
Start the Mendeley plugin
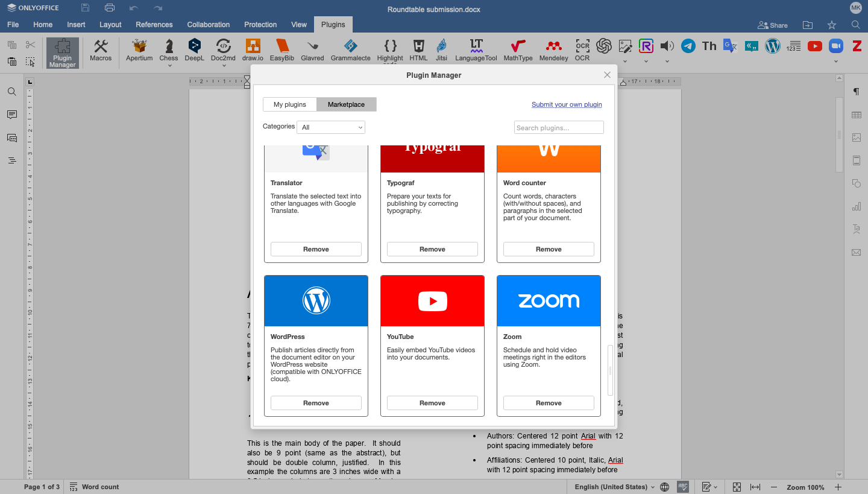pyautogui.click(x=553, y=49)
